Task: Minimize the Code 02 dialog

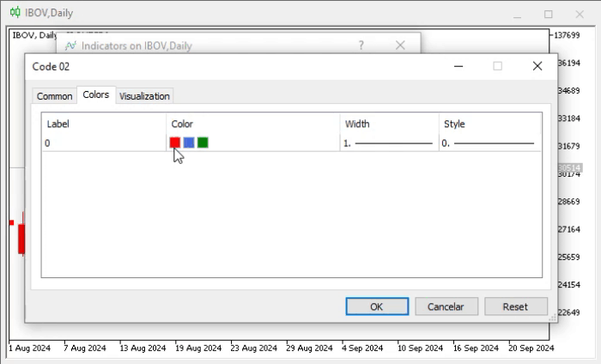Action: (458, 66)
